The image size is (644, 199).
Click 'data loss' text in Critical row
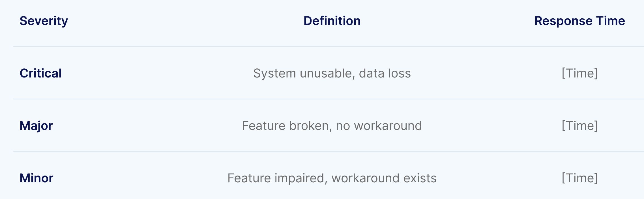(385, 73)
